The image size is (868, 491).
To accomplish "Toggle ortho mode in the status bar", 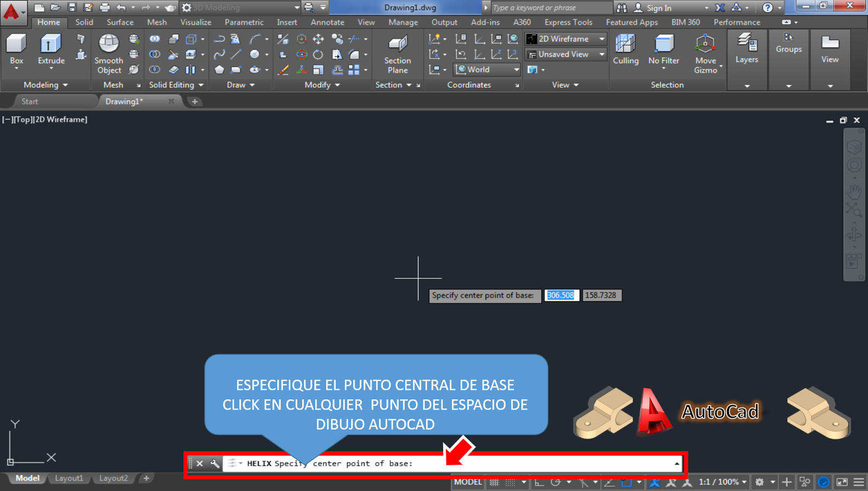I will [x=539, y=482].
